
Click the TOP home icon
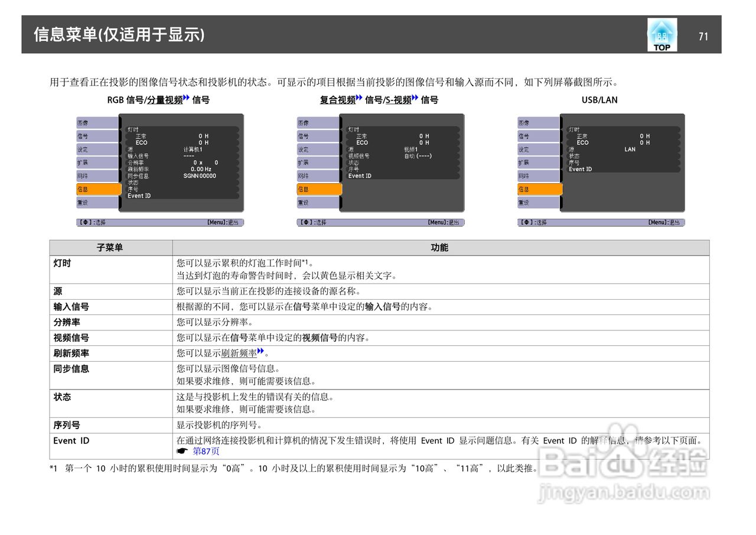click(662, 35)
